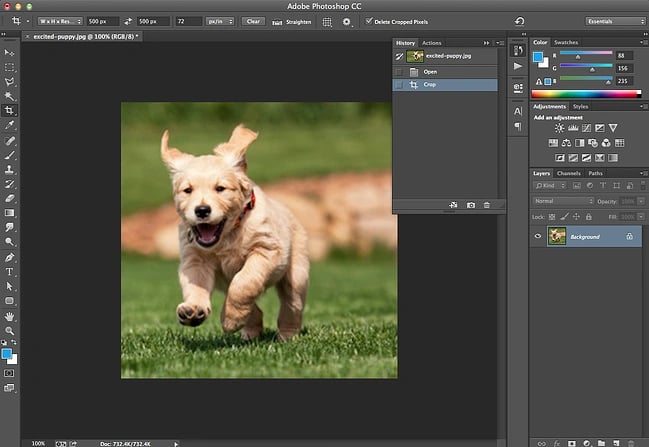The height and width of the screenshot is (447, 649).
Task: Switch to the Channels tab
Action: point(568,173)
